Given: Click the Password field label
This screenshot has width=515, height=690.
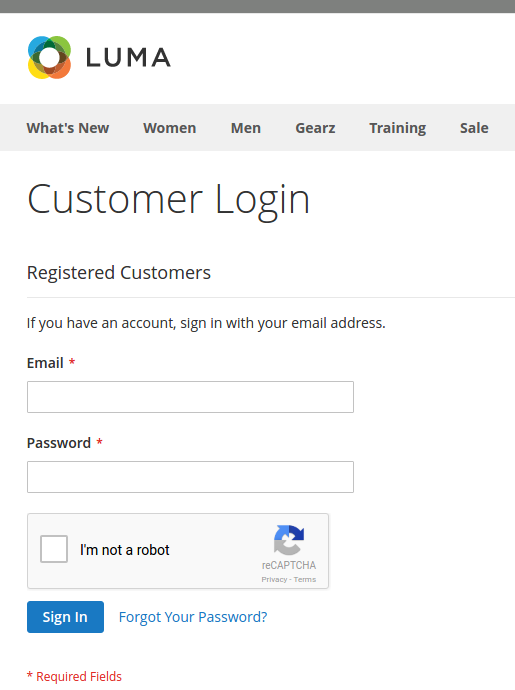Looking at the screenshot, I should pyautogui.click(x=59, y=443).
